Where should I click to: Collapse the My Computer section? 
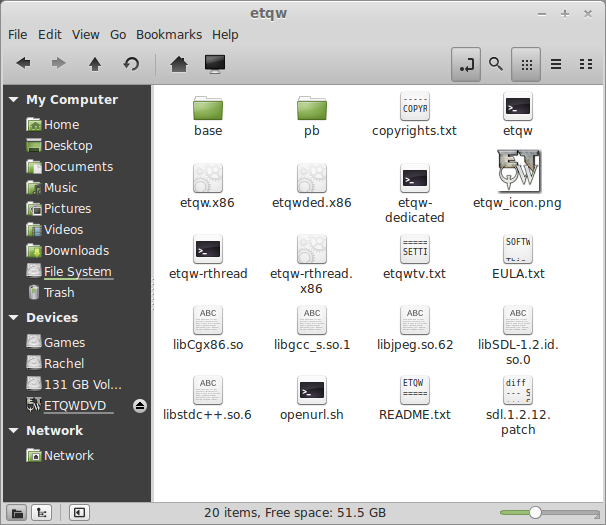point(14,100)
